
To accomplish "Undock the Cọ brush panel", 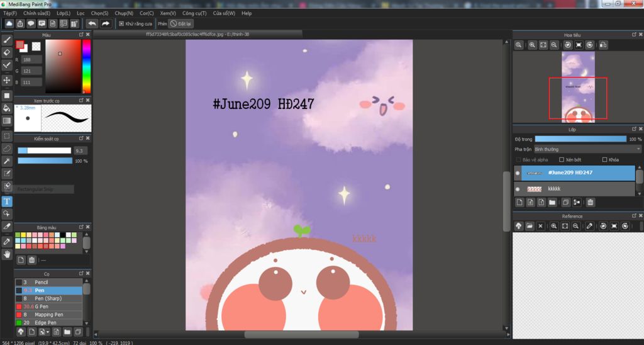I will (81, 273).
